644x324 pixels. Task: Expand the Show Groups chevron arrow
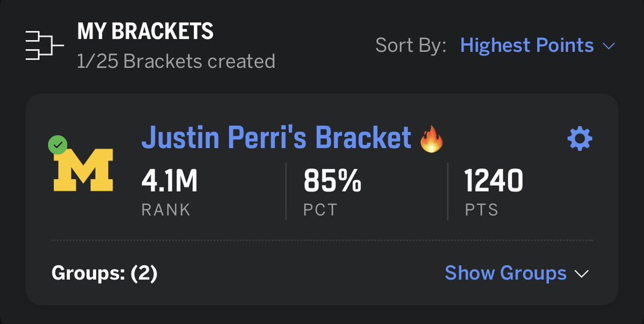pos(582,274)
